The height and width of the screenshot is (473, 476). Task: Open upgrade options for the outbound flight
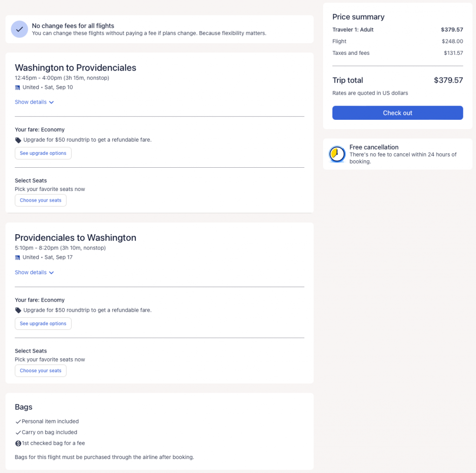(x=43, y=153)
